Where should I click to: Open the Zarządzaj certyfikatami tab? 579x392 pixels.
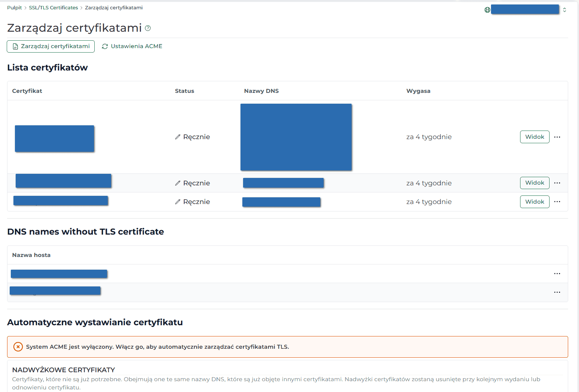[x=51, y=46]
